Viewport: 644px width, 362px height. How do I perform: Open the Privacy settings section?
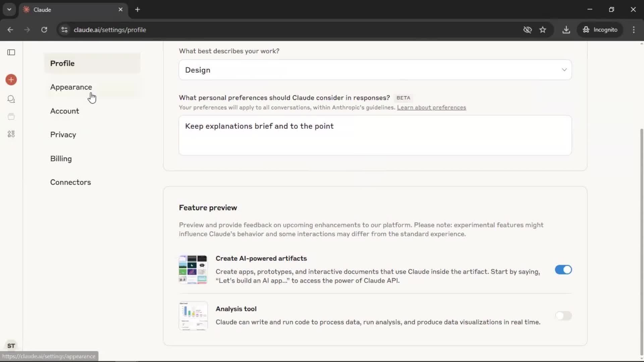(x=92, y=135)
